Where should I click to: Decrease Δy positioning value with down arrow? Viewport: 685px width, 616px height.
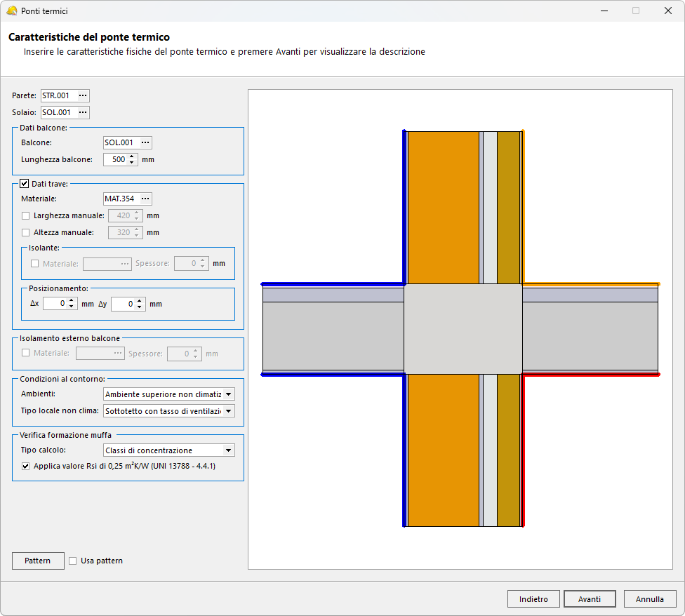140,307
